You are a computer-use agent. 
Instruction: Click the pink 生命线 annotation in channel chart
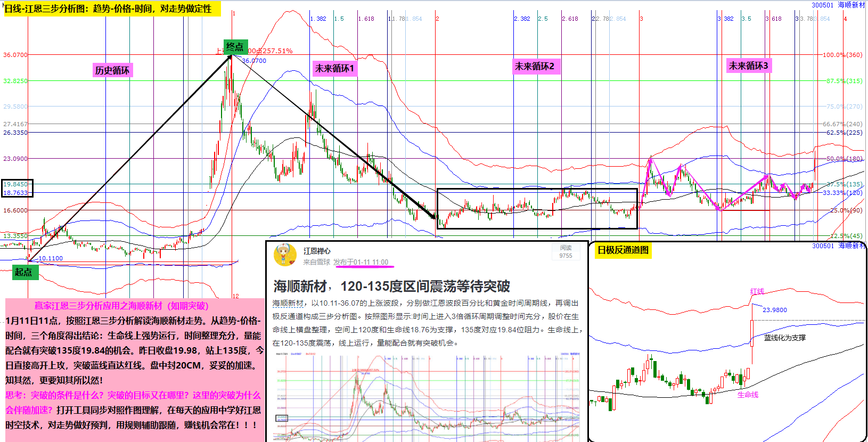coord(748,395)
